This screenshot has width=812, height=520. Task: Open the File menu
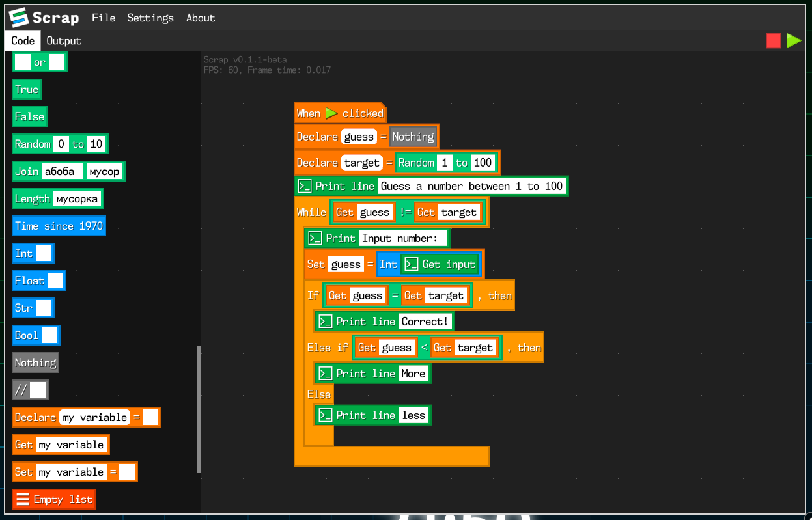(104, 18)
